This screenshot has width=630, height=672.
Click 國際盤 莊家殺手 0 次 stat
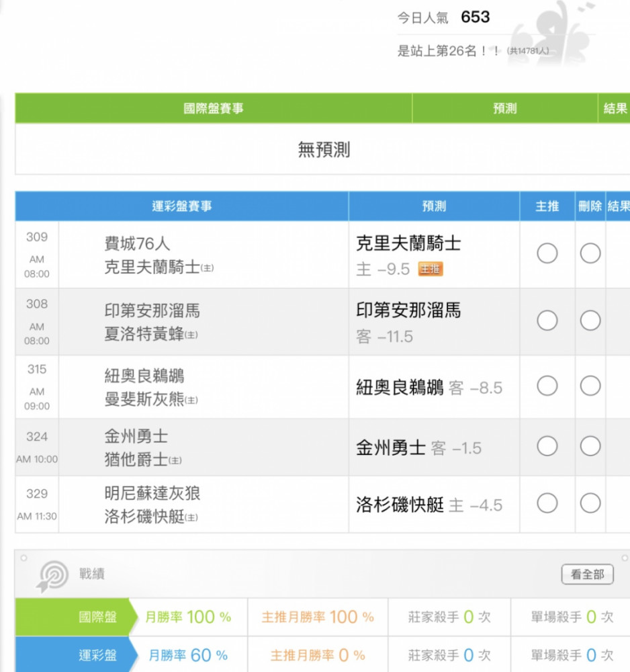pyautogui.click(x=449, y=617)
